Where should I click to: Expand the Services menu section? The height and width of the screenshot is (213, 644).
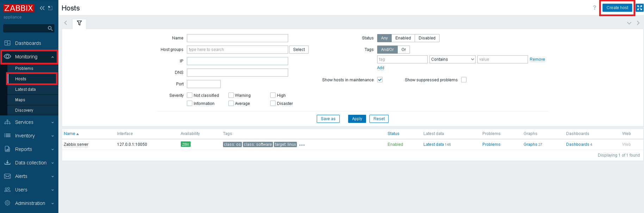click(x=52, y=123)
